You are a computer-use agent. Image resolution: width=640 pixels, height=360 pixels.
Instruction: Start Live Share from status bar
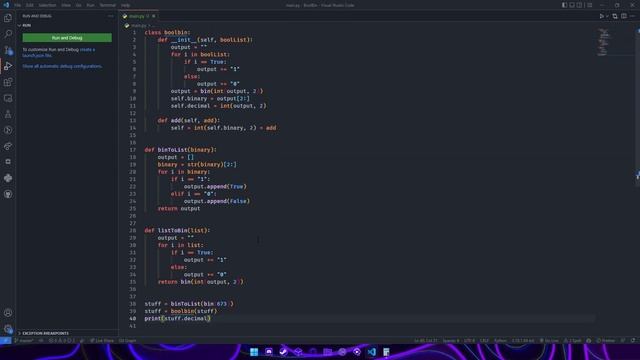point(102,340)
